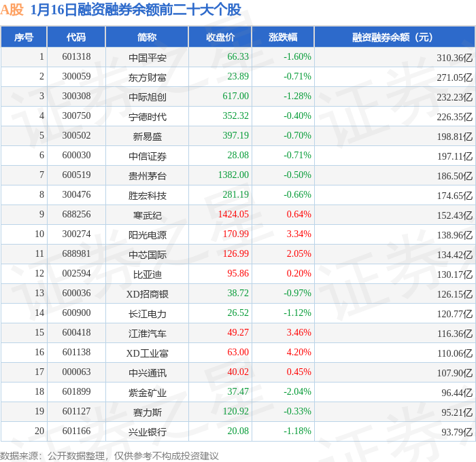The image size is (476, 462).
Task: Click change value 3.46%
Action: [299, 333]
